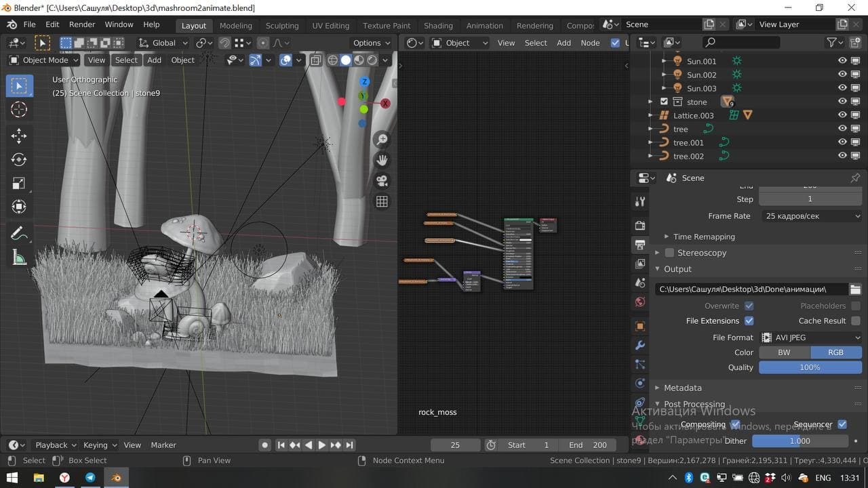The image size is (868, 488).
Task: Hide Lattice.003 with its eye icon
Action: tap(843, 115)
